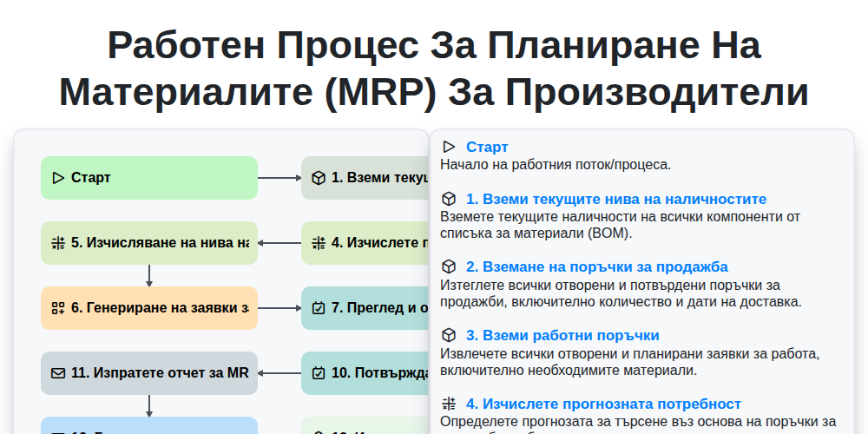Click the box icon in node 1. Вземи текущ
The height and width of the screenshot is (434, 868).
[x=319, y=178]
